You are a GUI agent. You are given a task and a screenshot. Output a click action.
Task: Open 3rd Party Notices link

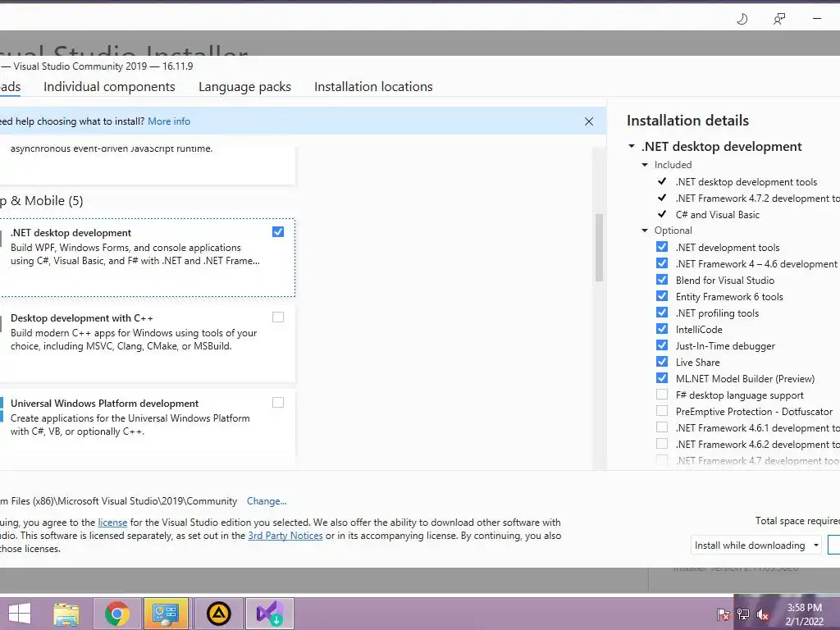[x=285, y=536]
